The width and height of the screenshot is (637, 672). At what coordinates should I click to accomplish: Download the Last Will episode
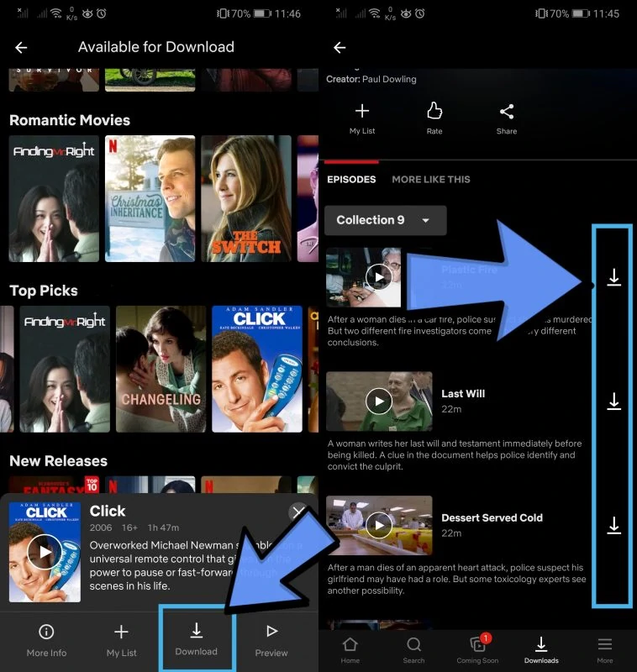coord(613,402)
